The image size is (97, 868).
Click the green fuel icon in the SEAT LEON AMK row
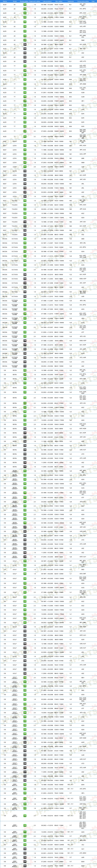pyautogui.click(x=25, y=158)
